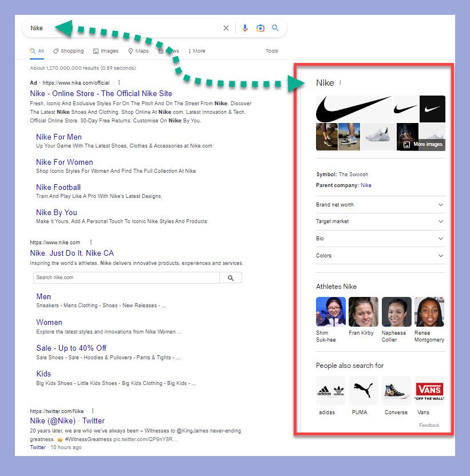The height and width of the screenshot is (476, 470).
Task: Open the Converse related search
Action: (396, 395)
